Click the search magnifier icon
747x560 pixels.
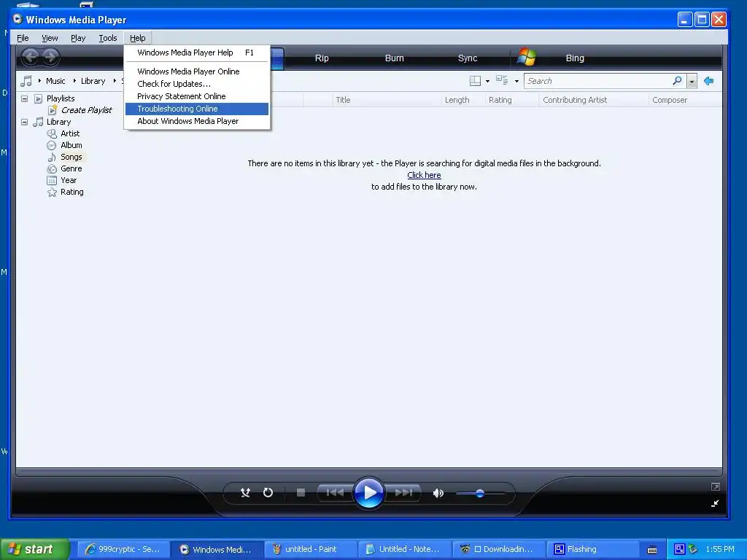(x=677, y=81)
